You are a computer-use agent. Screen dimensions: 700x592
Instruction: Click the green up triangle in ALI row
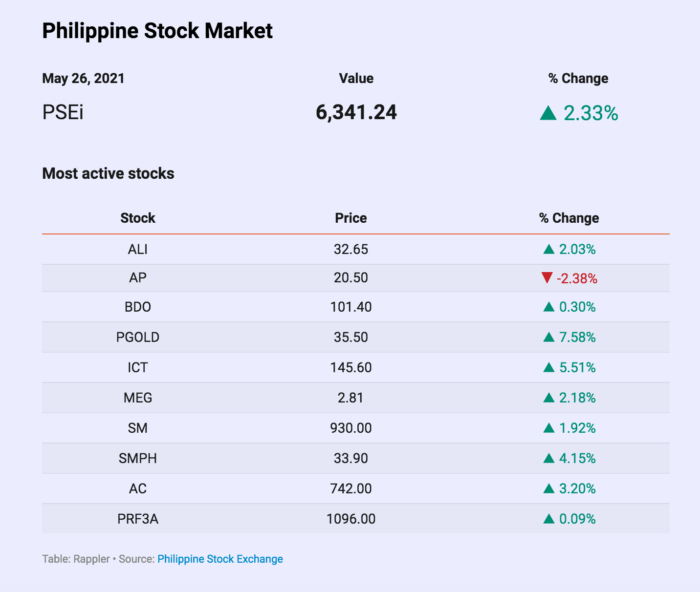(548, 250)
